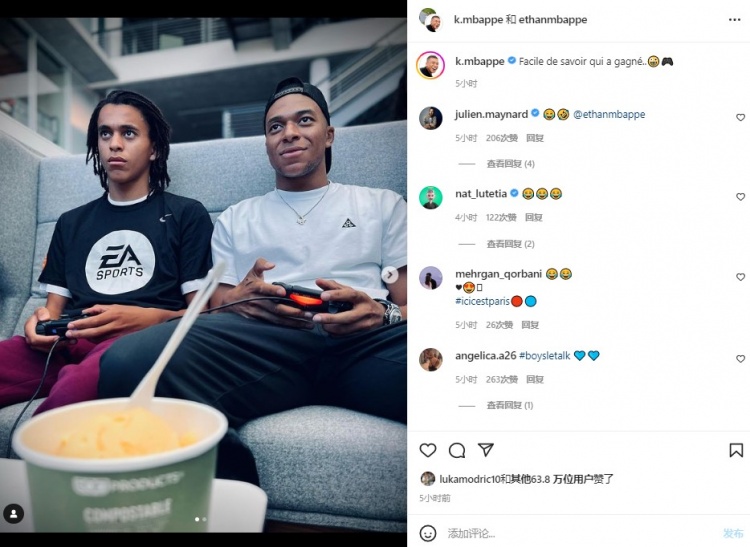
Task: Open the #boysletalk hashtag
Action: (x=544, y=356)
